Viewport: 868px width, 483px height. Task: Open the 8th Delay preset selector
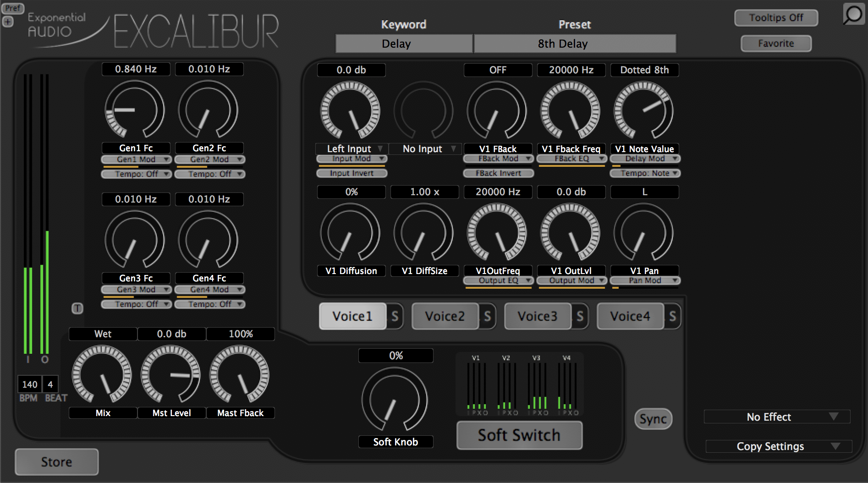point(575,44)
